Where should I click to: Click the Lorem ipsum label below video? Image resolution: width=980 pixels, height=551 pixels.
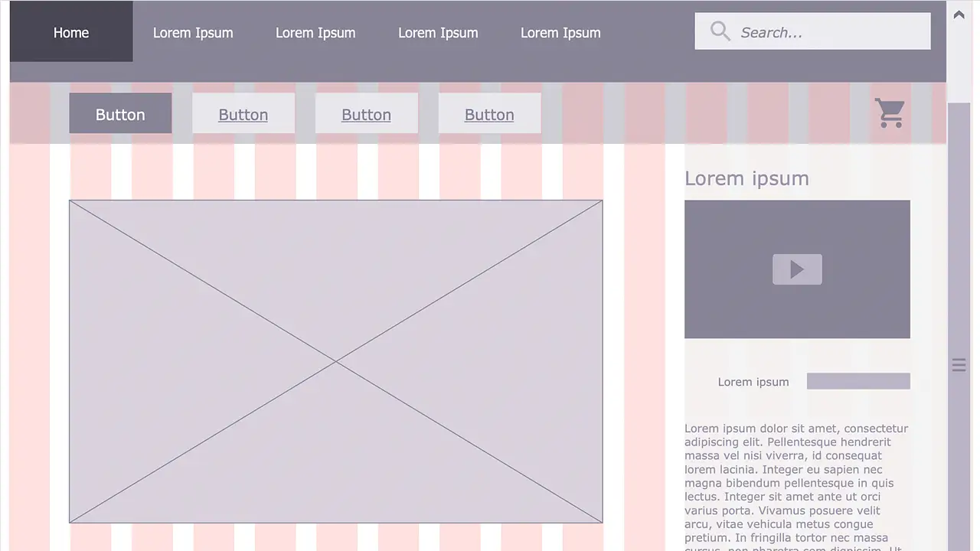coord(753,382)
